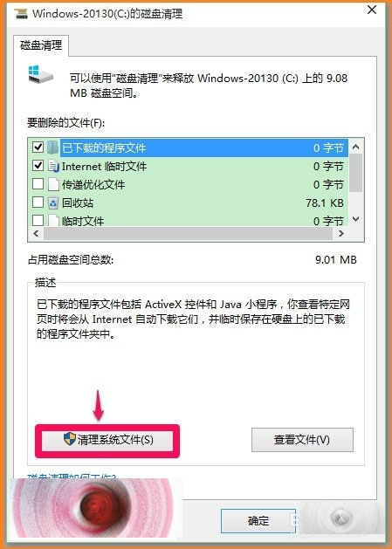This screenshot has width=392, height=549.
Task: Click the Windows drive icon
Action: tap(40, 74)
